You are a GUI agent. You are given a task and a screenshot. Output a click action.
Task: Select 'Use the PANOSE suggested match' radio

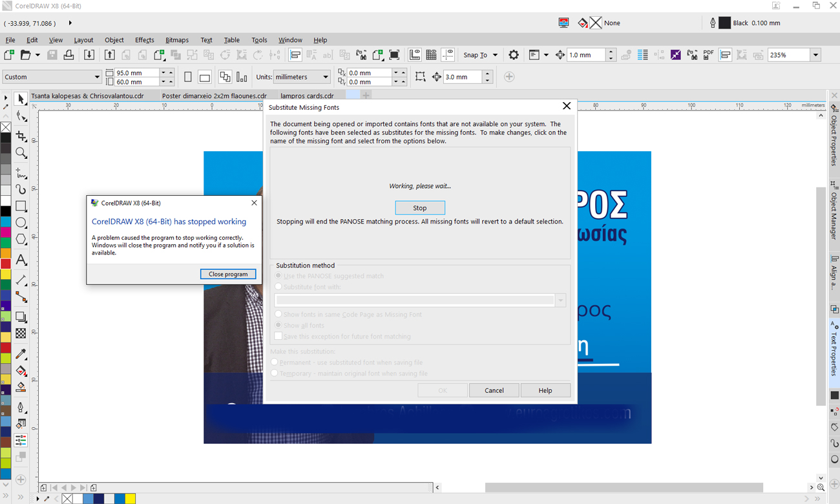(278, 276)
